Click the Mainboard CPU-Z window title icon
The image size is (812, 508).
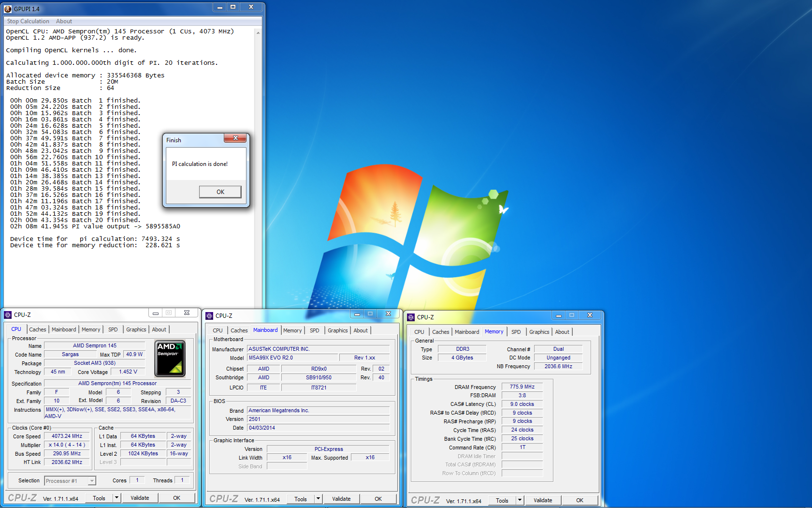point(209,316)
